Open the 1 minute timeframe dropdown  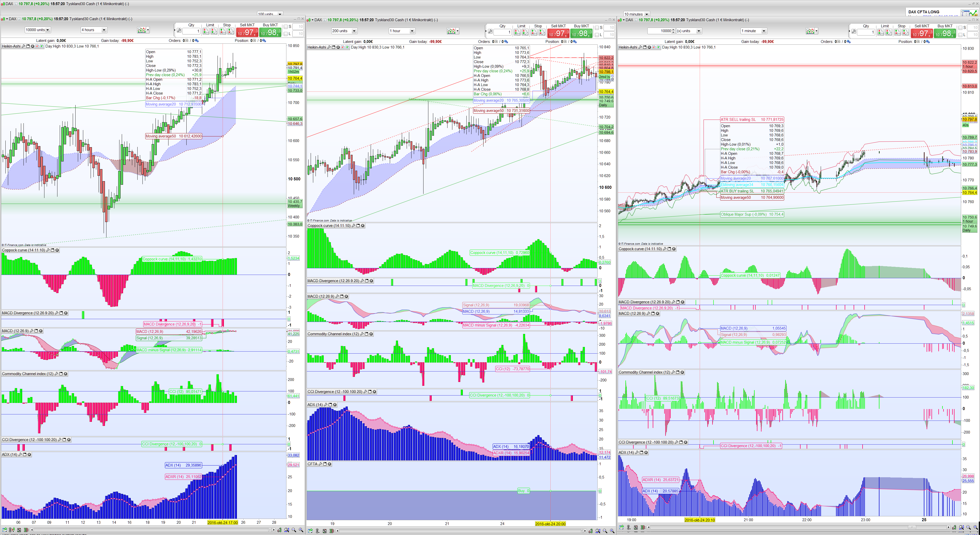pyautogui.click(x=764, y=31)
